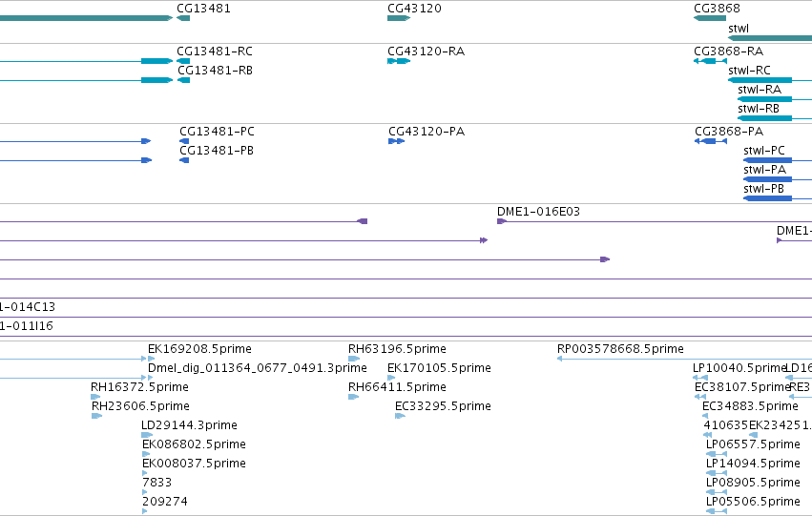Open the CG13481-RB transcript label
Viewport: 812px width, 516px height.
pos(215,71)
